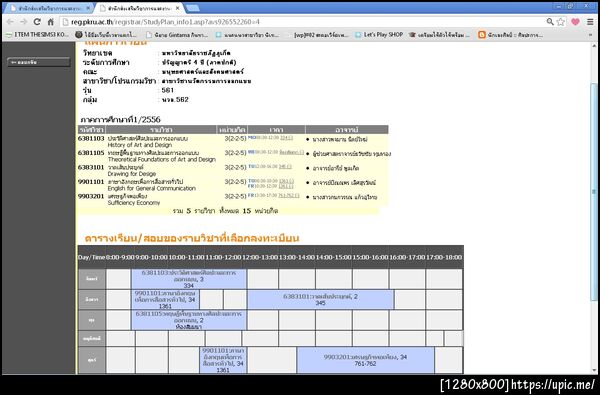
Task: Click the bookmark with graduation cap icon
Action: point(439,35)
